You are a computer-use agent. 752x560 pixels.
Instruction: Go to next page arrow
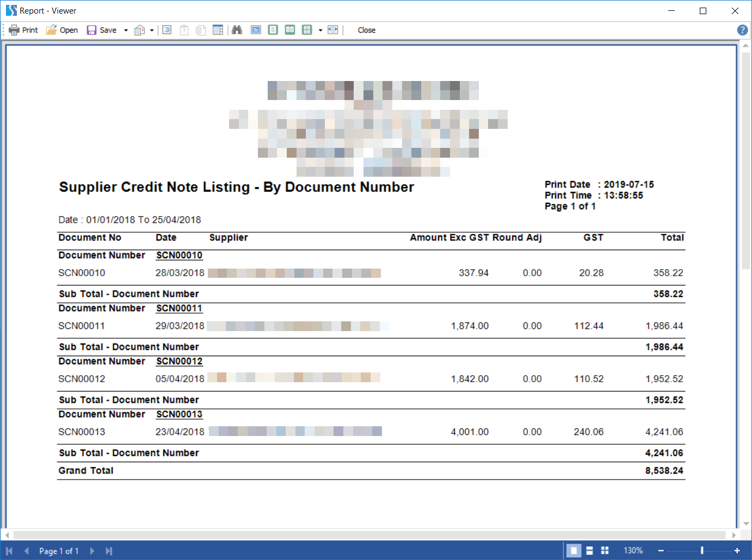click(92, 551)
